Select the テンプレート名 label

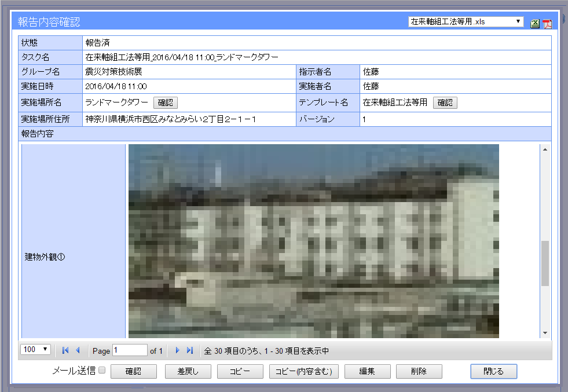[324, 102]
